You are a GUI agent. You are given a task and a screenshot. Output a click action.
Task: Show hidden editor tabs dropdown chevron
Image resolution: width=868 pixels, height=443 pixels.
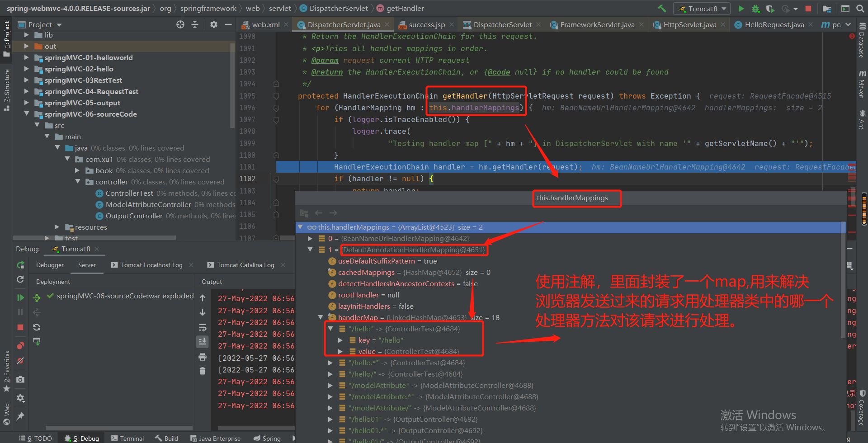(x=848, y=24)
